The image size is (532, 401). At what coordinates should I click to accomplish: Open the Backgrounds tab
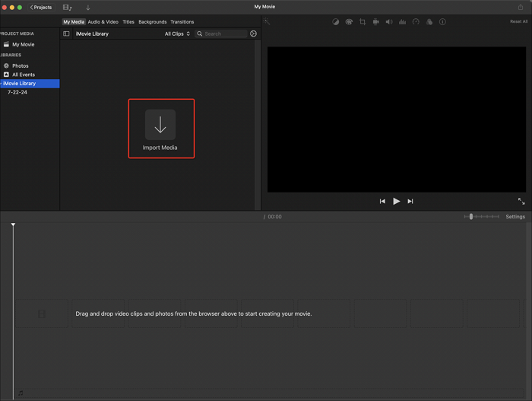152,22
